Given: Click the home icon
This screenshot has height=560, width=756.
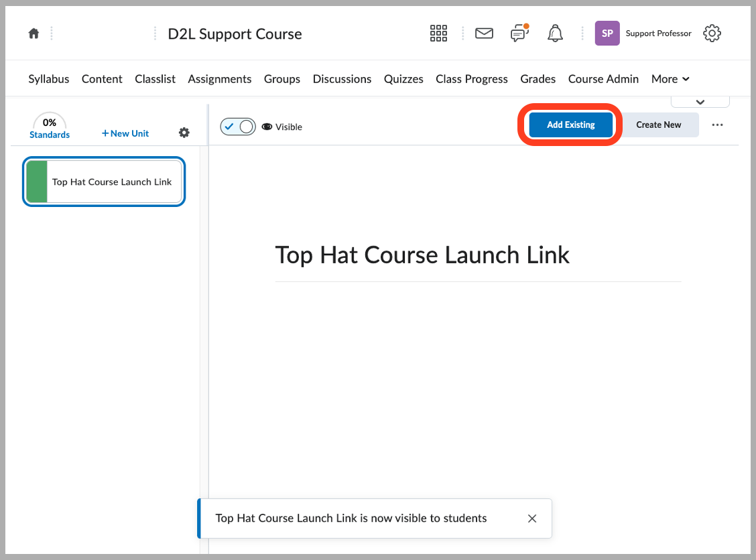Looking at the screenshot, I should pos(34,33).
